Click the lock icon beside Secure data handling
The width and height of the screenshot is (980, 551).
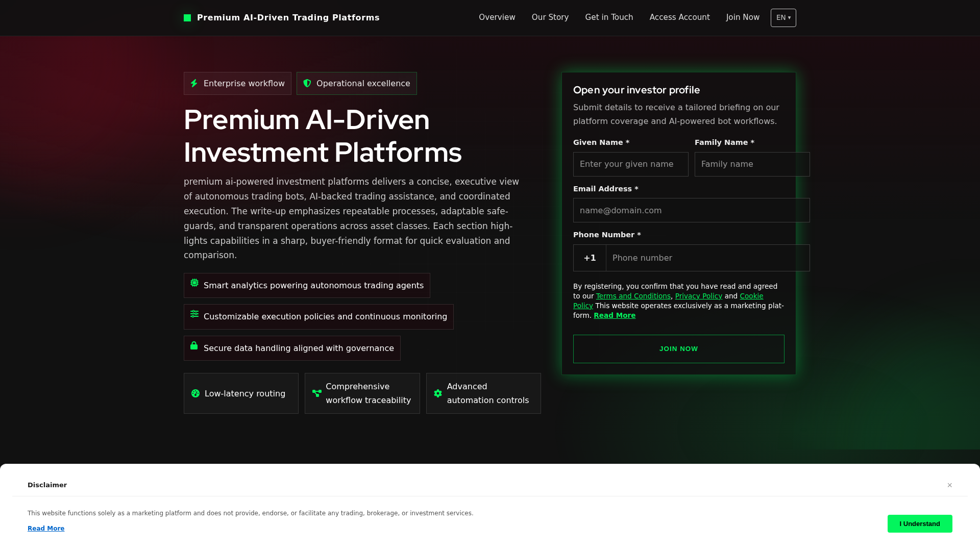pyautogui.click(x=194, y=345)
